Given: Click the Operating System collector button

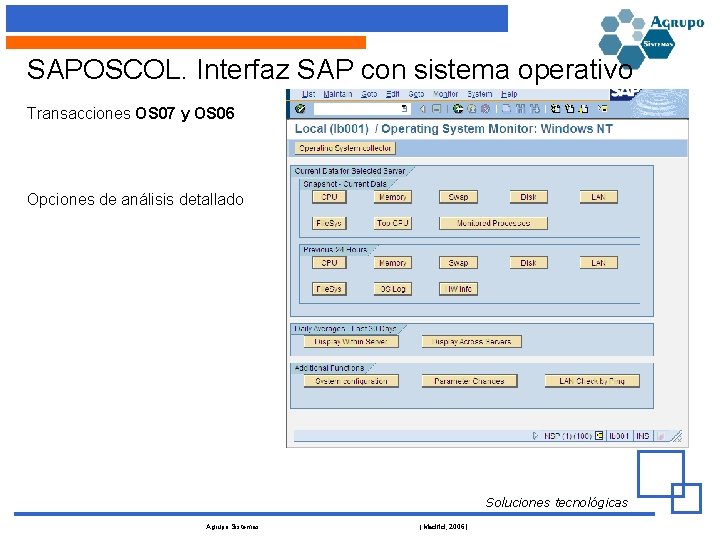Looking at the screenshot, I should [345, 148].
